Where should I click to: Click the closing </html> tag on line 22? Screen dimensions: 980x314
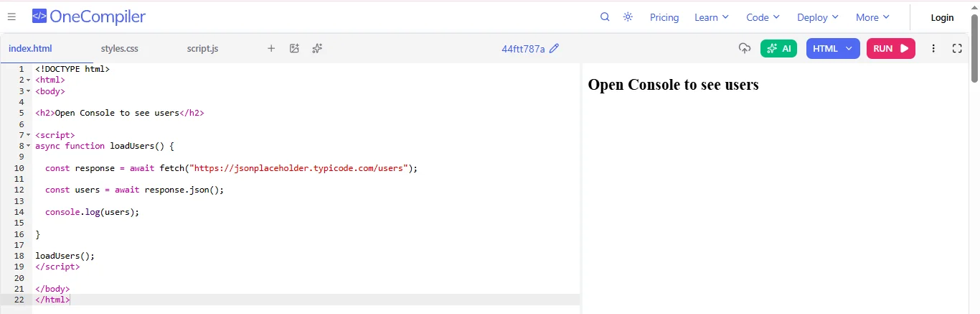[52, 300]
